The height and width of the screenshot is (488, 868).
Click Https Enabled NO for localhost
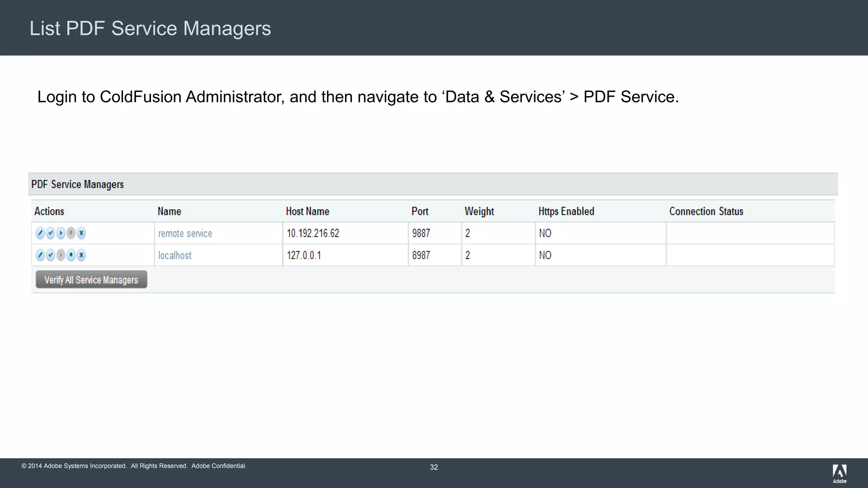click(x=545, y=255)
